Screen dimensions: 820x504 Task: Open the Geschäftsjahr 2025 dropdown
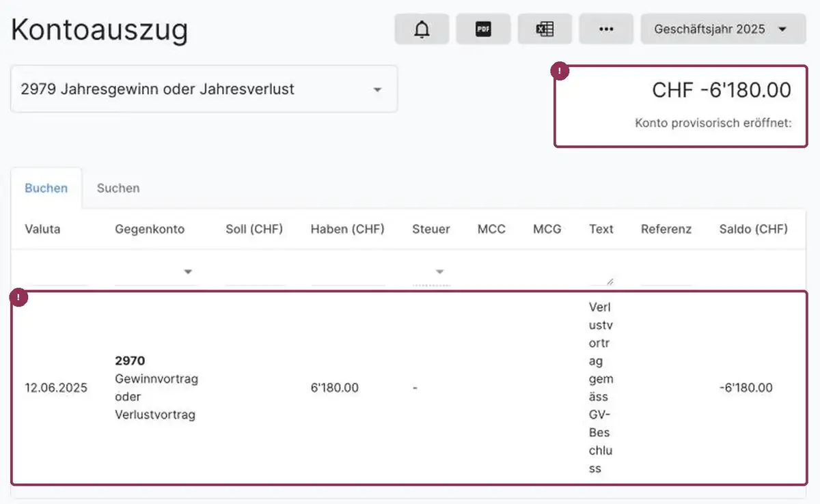point(723,29)
